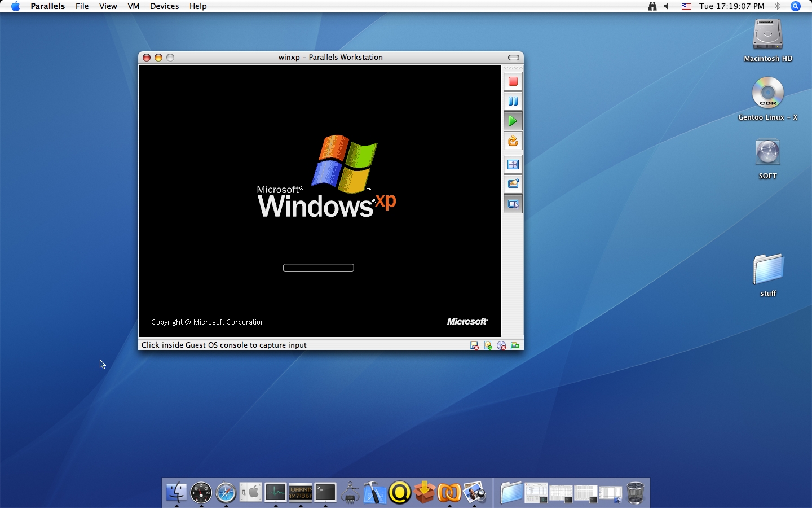Screen dimensions: 812x508
Task: Open Spotlight search in the menu bar
Action: tap(796, 6)
